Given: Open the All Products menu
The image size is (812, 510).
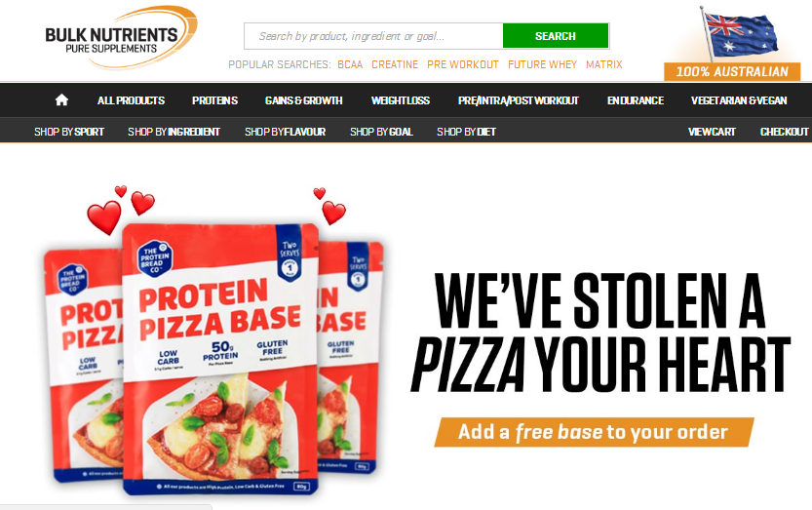Looking at the screenshot, I should [x=131, y=100].
